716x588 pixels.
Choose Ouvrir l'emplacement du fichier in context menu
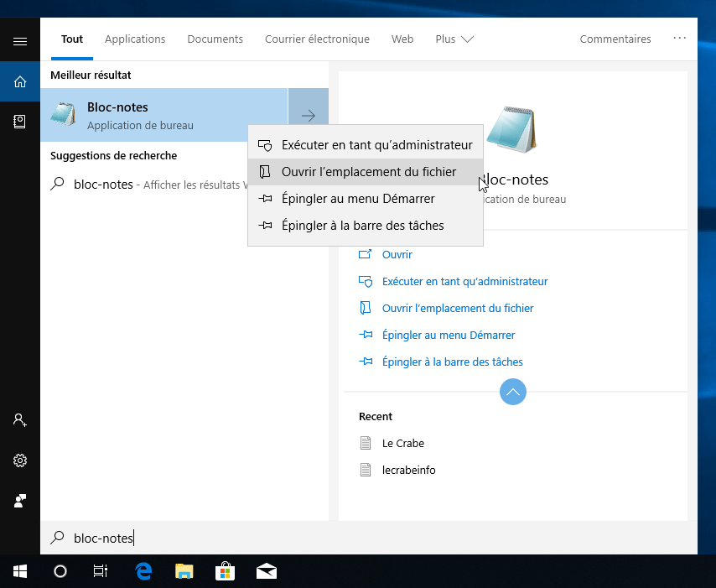click(366, 172)
